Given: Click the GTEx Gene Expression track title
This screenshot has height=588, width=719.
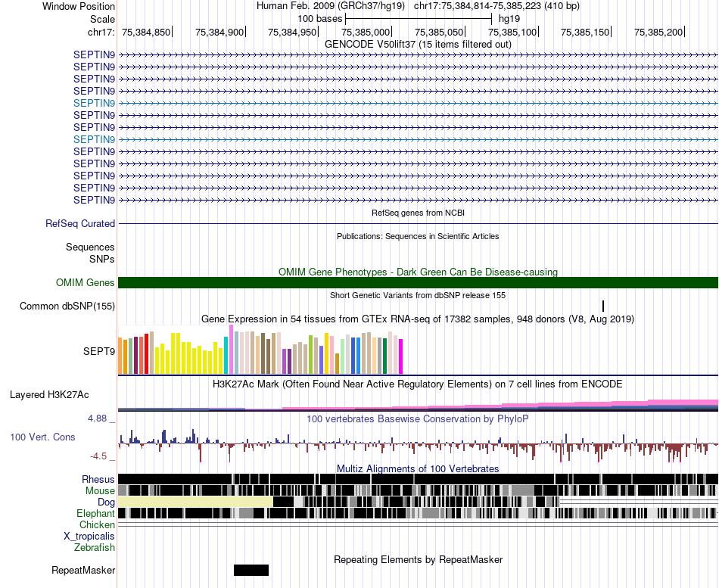Looking at the screenshot, I should coord(418,319).
